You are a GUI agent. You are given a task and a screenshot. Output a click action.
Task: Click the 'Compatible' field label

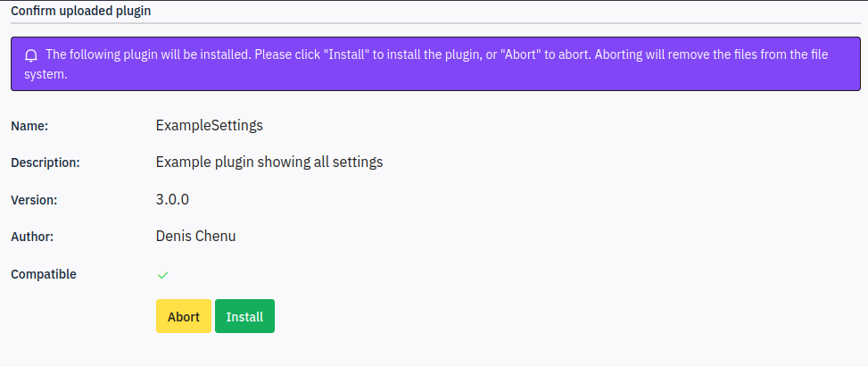(44, 274)
